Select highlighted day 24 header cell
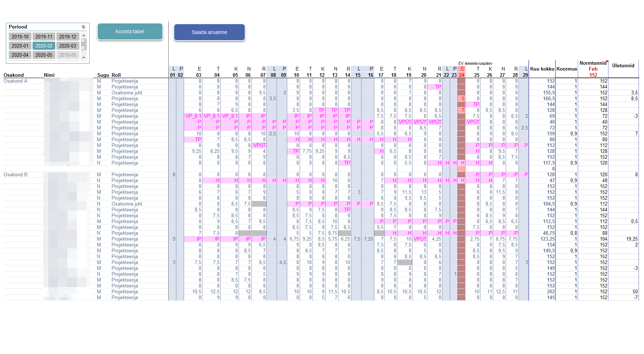The image size is (644, 354). [x=461, y=75]
